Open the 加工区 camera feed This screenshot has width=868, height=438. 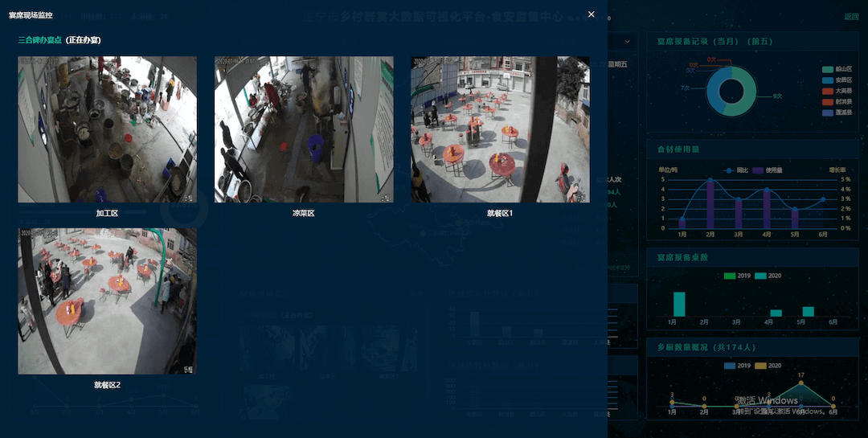tap(107, 129)
